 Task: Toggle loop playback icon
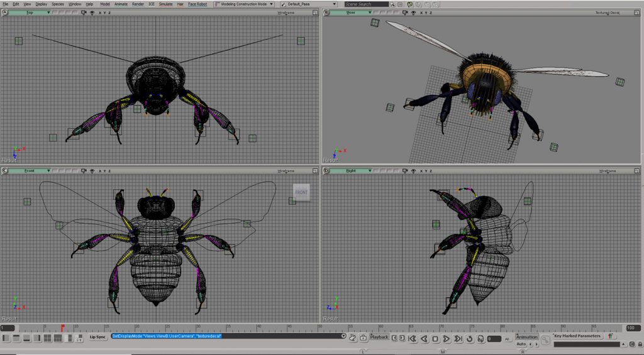[469, 339]
